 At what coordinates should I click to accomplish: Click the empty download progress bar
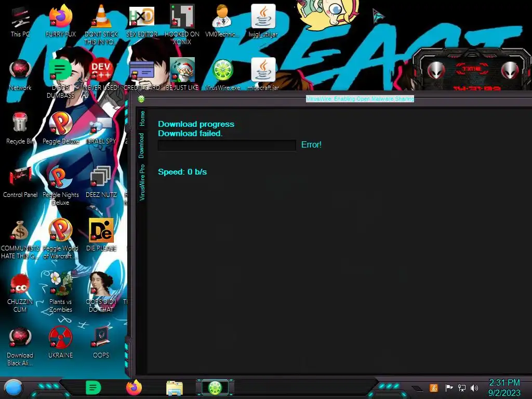click(x=227, y=145)
